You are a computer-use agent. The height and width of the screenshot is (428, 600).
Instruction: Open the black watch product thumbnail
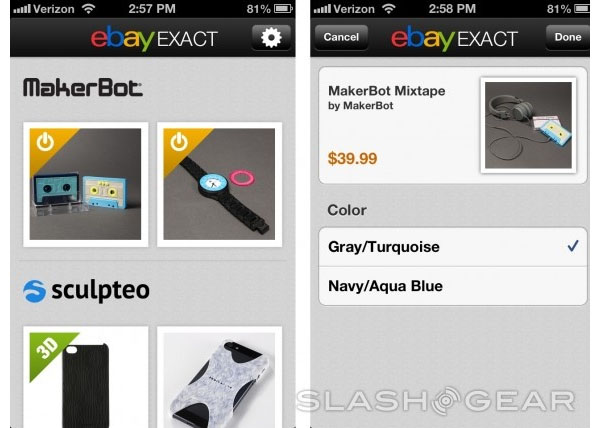pyautogui.click(x=219, y=184)
